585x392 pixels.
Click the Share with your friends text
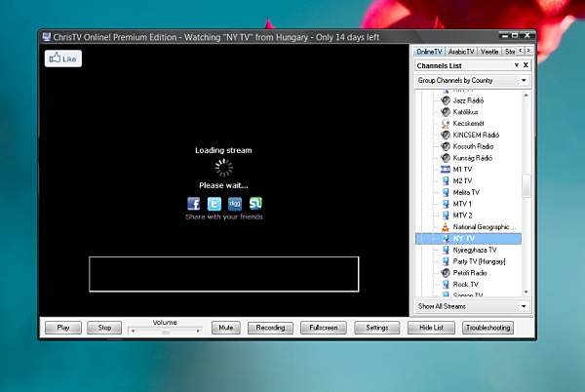[224, 216]
